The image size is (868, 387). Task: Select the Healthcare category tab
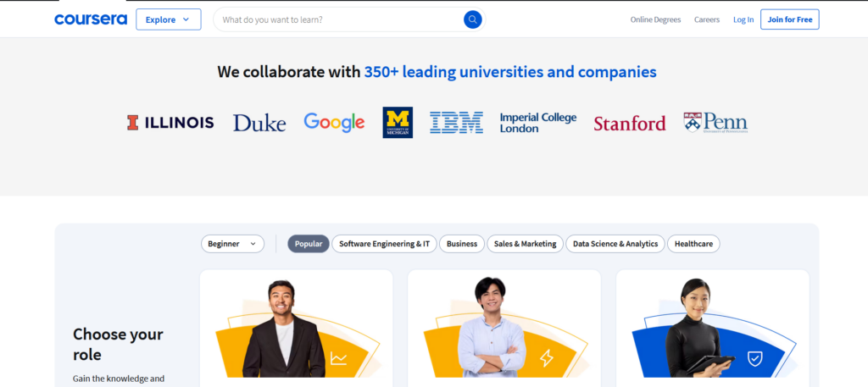693,244
